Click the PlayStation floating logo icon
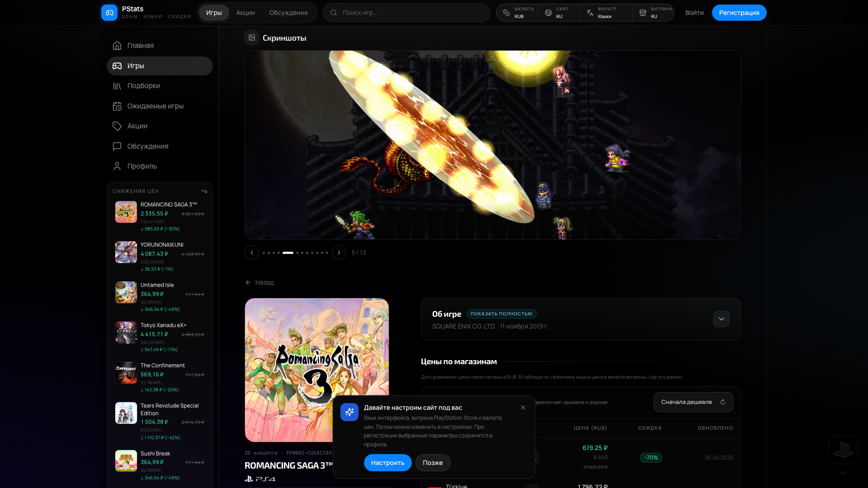 tap(843, 450)
